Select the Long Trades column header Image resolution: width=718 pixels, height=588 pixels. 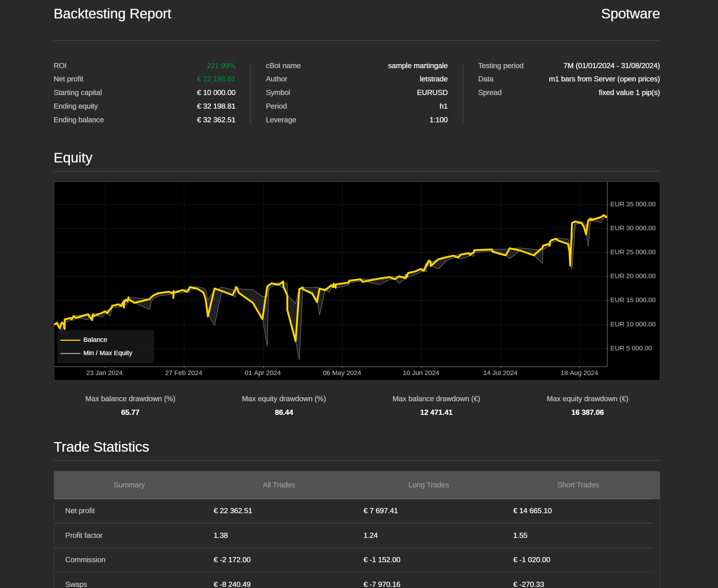[428, 485]
